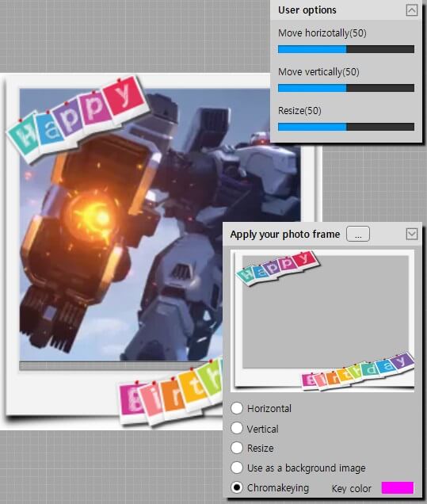Choose the Resize radio option

237,448
